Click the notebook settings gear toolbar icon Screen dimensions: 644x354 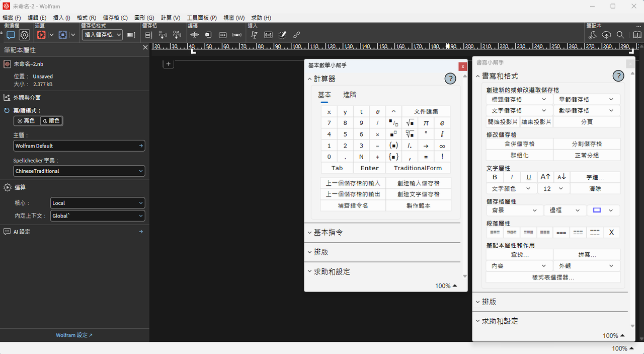tap(25, 35)
